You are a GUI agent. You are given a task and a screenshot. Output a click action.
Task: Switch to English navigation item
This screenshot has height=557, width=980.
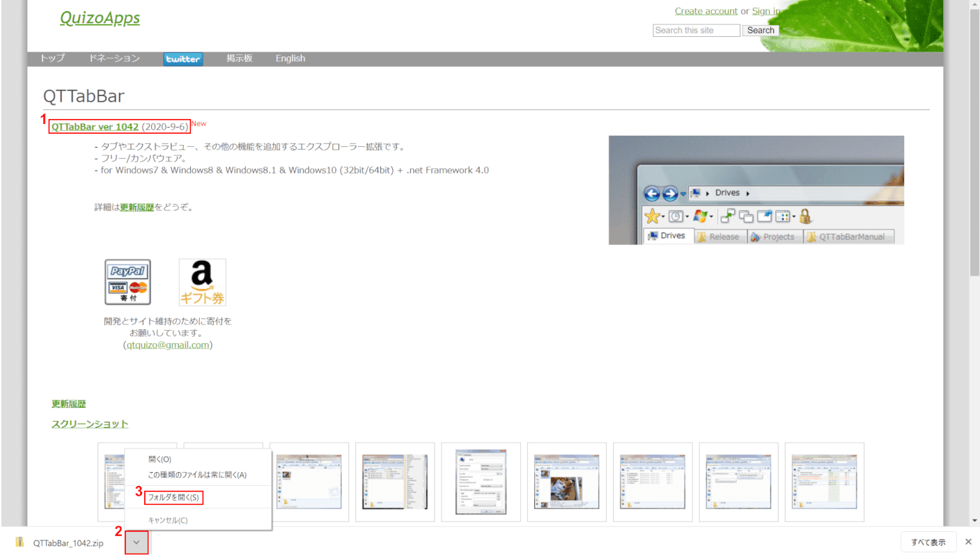click(290, 58)
